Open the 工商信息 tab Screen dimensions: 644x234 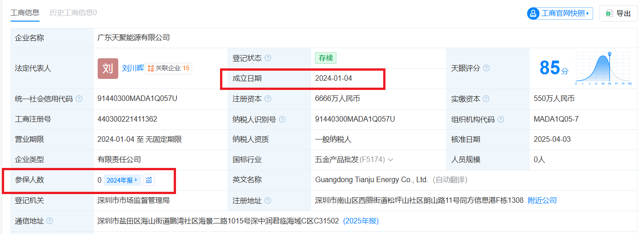pyautogui.click(x=25, y=12)
